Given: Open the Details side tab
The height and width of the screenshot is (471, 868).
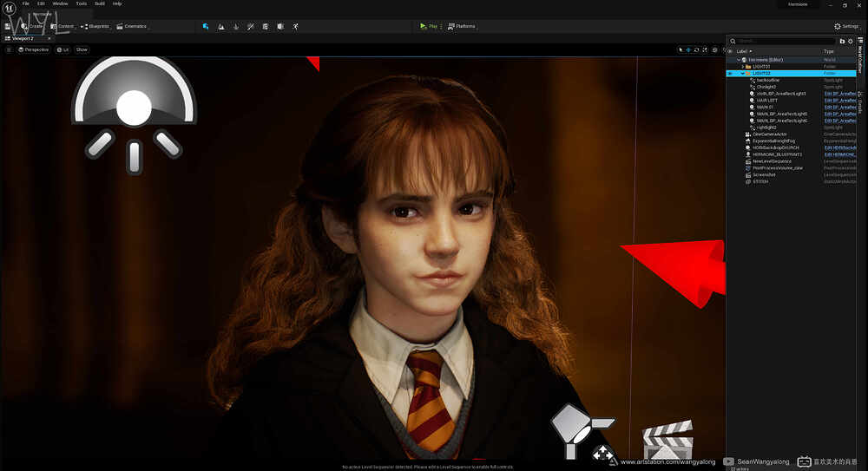Looking at the screenshot, I should 860,101.
